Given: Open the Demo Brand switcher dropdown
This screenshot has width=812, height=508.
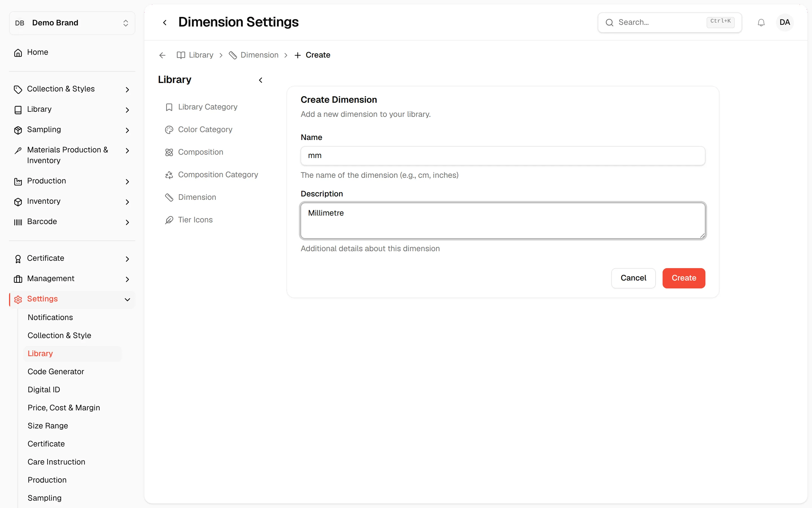Looking at the screenshot, I should tap(72, 23).
